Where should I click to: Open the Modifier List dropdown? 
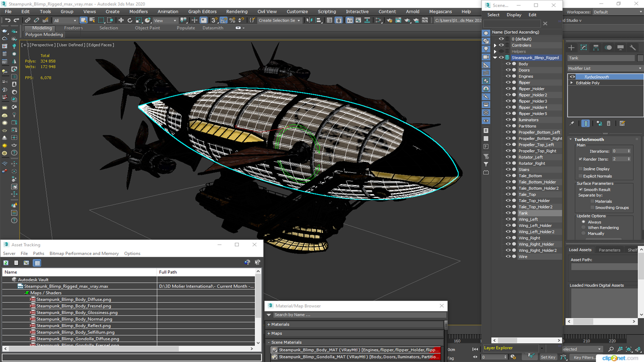pyautogui.click(x=605, y=68)
